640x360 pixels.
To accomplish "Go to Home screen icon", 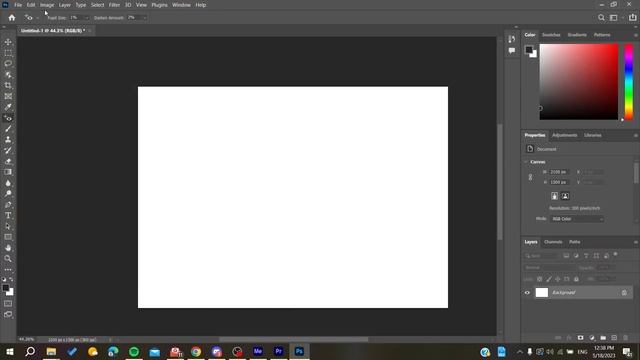I will coord(12,18).
